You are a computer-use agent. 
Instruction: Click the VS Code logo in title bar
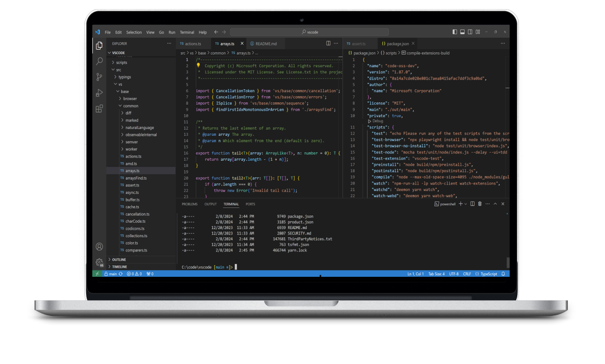pyautogui.click(x=97, y=32)
